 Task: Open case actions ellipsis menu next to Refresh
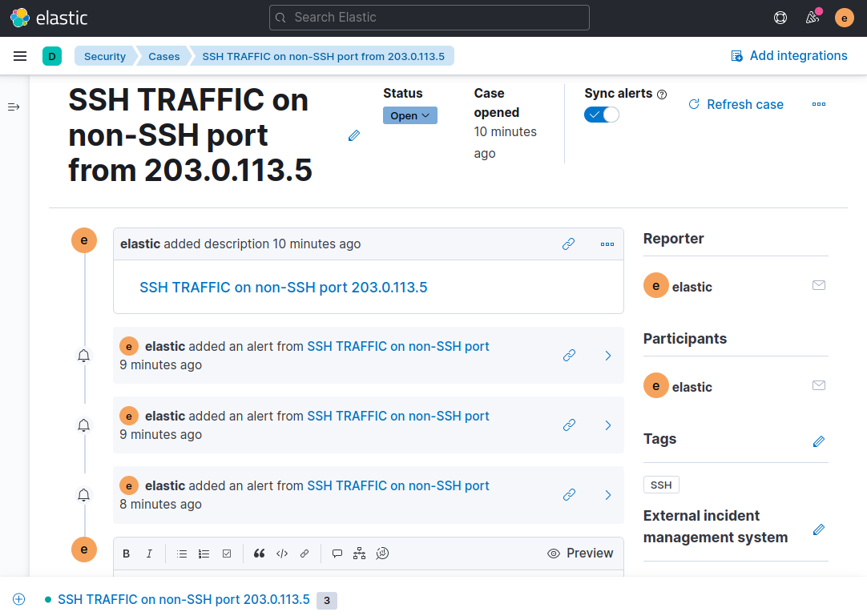coord(819,104)
